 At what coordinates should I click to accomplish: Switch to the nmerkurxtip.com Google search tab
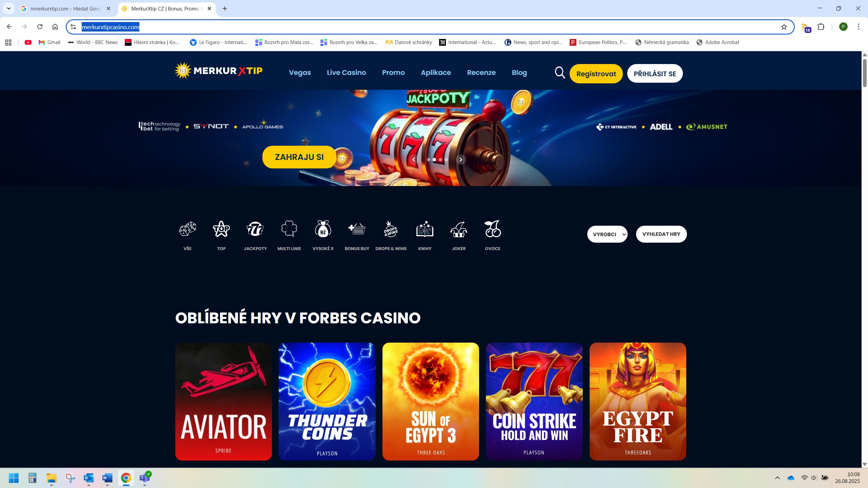(x=65, y=8)
